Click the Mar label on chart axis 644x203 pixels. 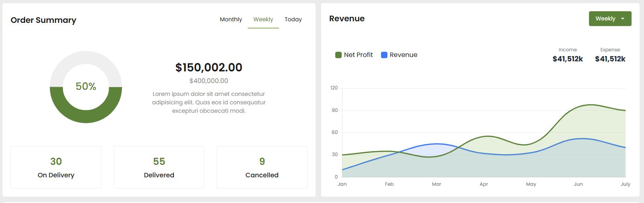(436, 184)
